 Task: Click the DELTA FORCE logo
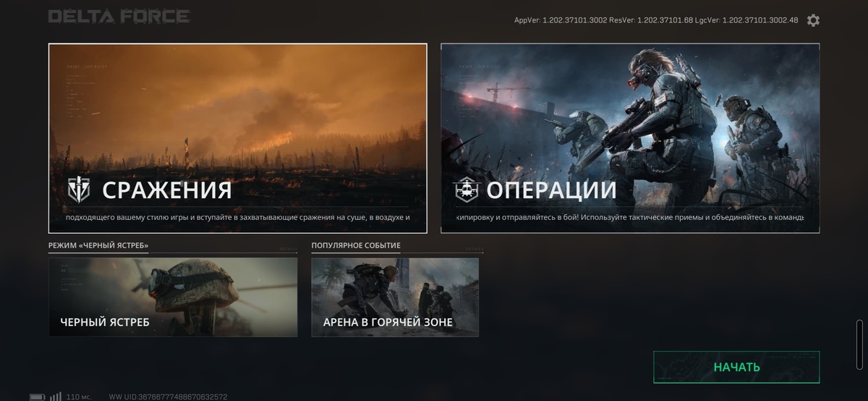click(x=119, y=16)
